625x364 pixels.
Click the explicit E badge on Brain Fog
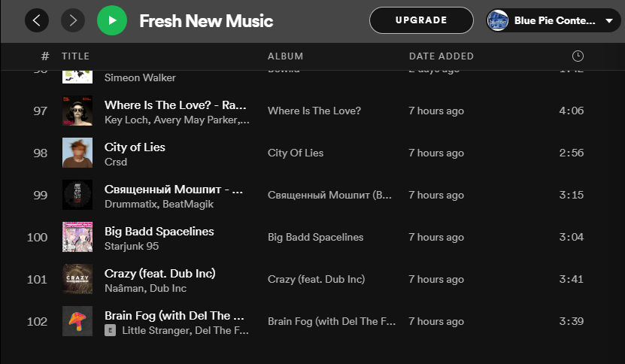[110, 330]
